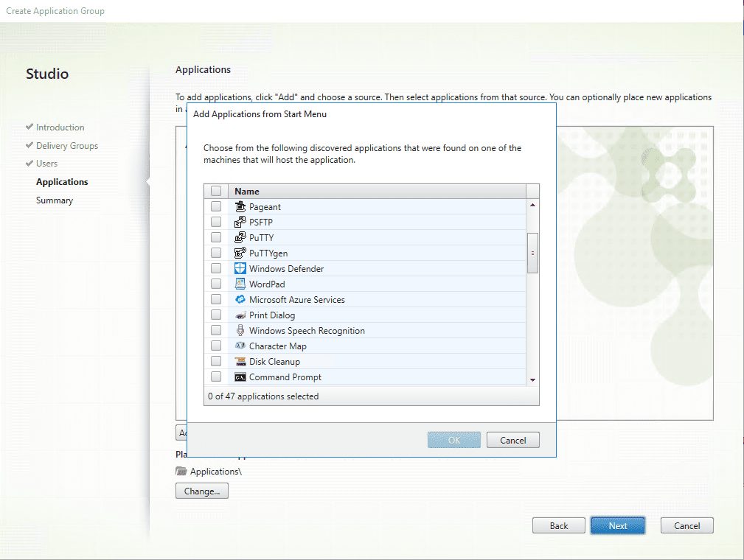Click the Applications folder icon

tap(181, 471)
